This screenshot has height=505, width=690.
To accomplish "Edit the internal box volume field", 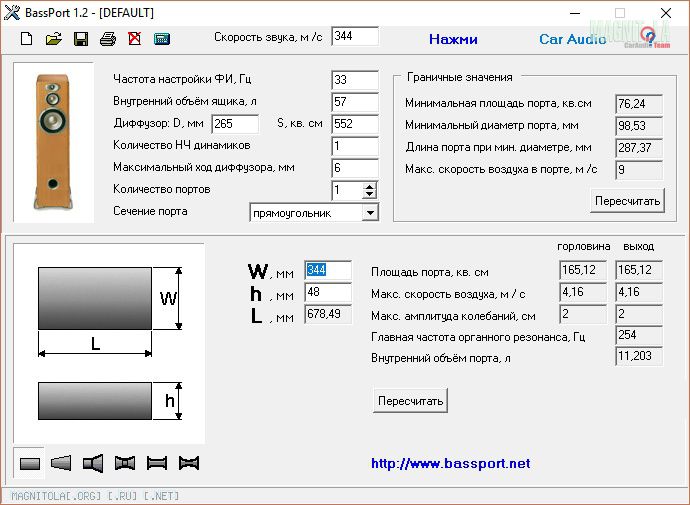I will click(355, 102).
